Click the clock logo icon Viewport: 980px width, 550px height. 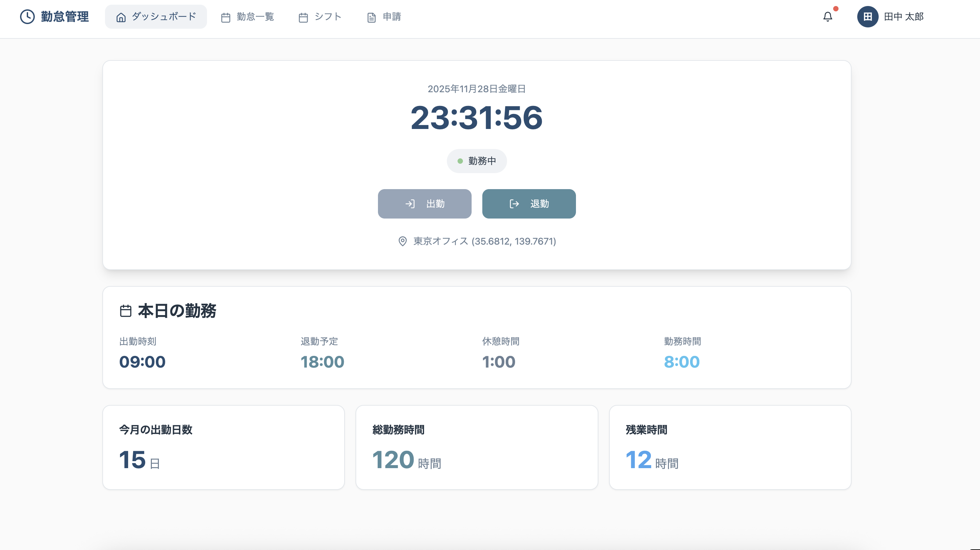point(27,17)
